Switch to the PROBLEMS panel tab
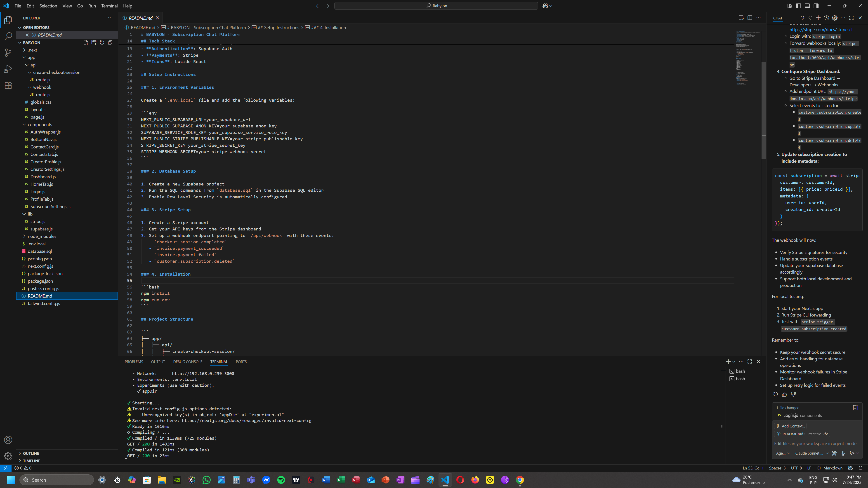Image resolution: width=868 pixels, height=488 pixels. pyautogui.click(x=134, y=362)
